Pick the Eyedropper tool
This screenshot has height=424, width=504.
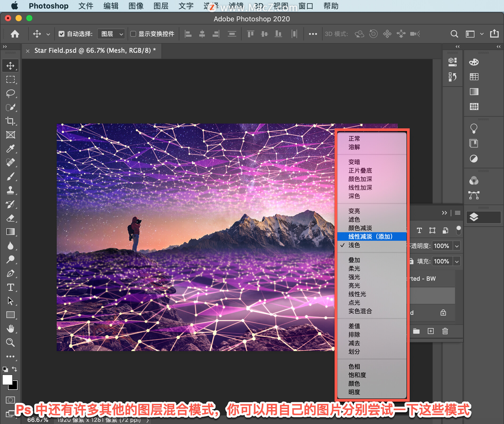tap(10, 149)
